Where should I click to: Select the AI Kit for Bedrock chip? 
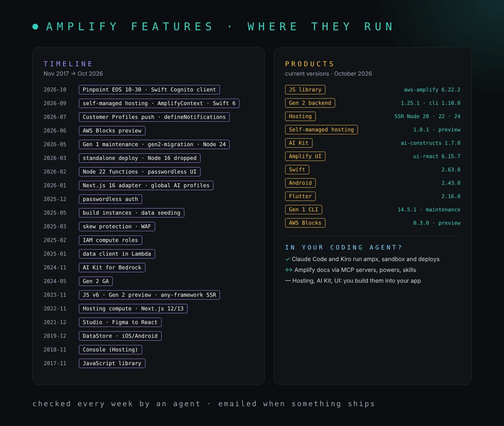point(112,268)
